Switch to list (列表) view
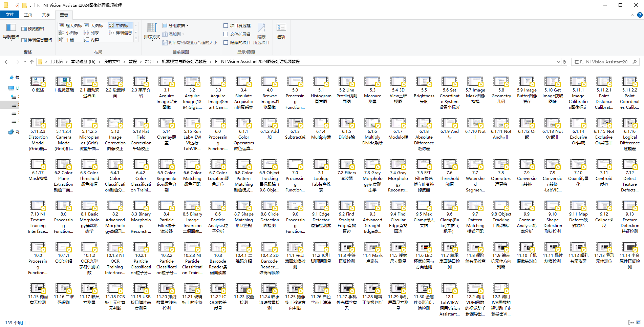Viewport: 644px width, 327px height. [x=91, y=33]
